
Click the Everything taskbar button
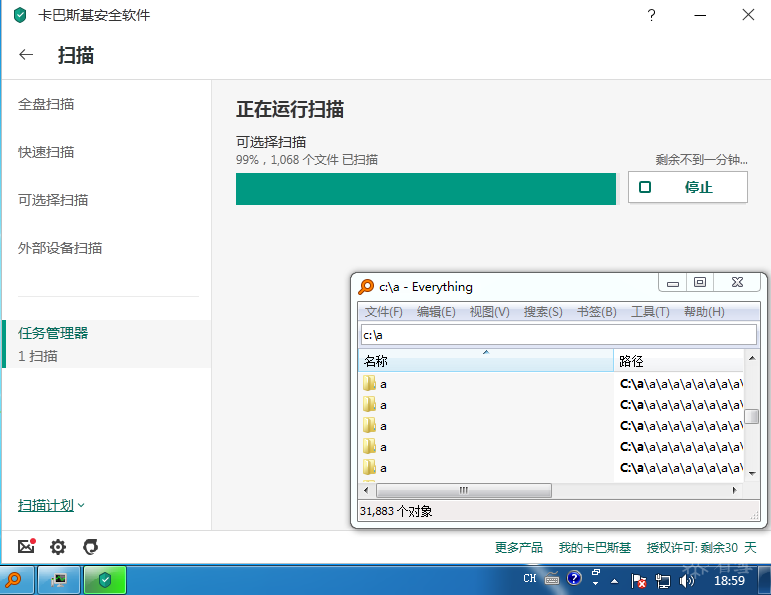[x=16, y=580]
